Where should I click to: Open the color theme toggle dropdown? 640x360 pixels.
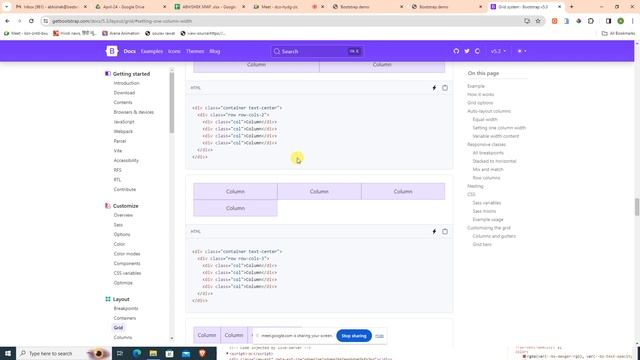coord(522,51)
